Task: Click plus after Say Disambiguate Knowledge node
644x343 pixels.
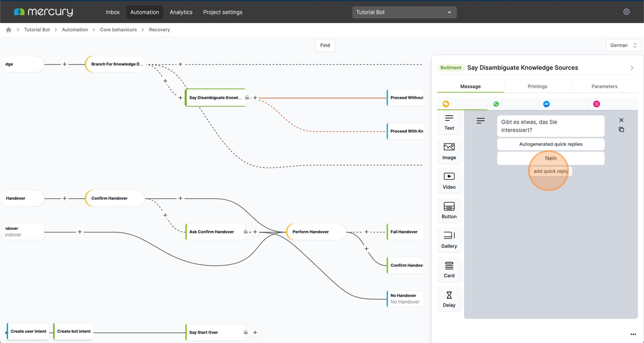Action: pos(255,98)
